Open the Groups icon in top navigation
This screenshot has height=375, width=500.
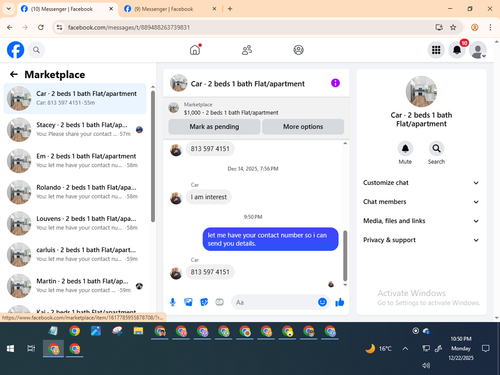point(298,50)
